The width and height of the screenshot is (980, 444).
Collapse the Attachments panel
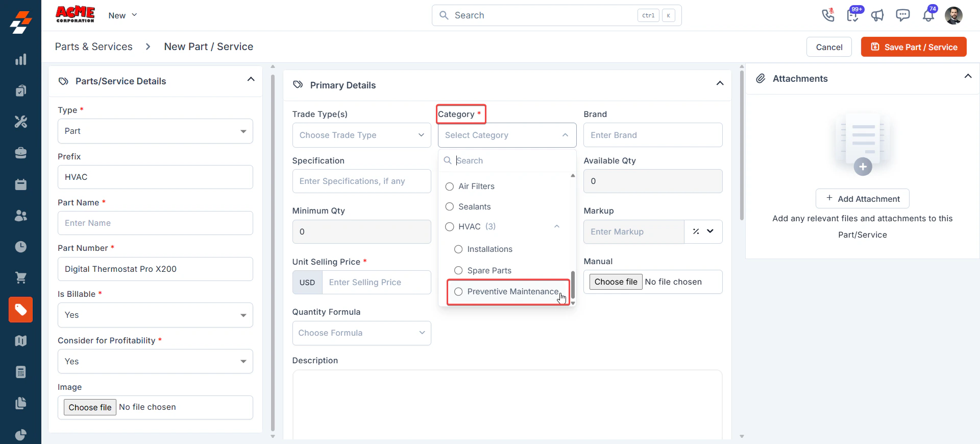[x=968, y=76]
